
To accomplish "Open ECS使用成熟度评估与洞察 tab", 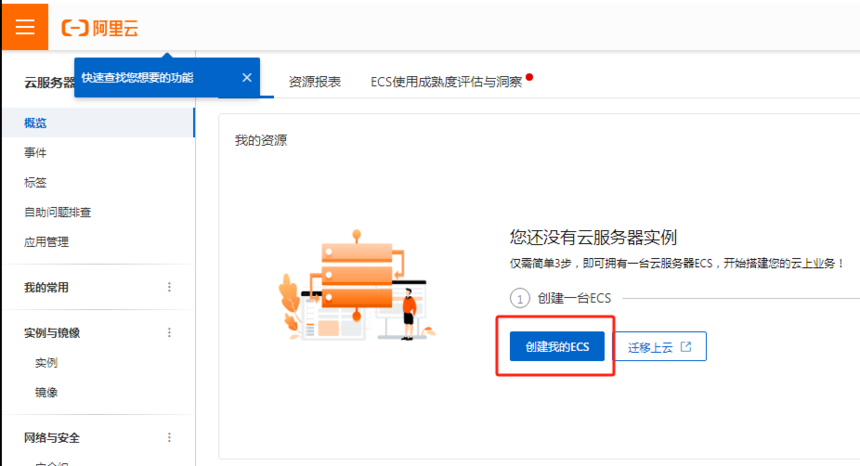I will pyautogui.click(x=446, y=82).
